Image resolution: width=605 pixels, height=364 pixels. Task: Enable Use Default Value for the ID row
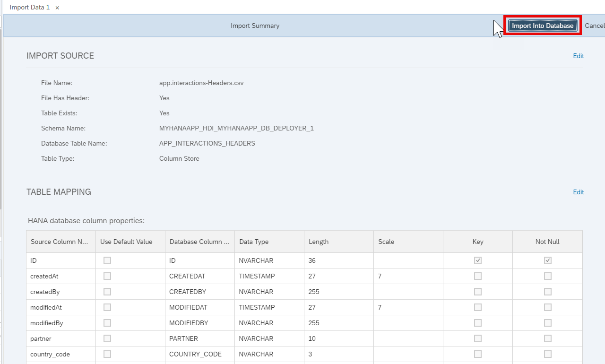[x=107, y=260]
